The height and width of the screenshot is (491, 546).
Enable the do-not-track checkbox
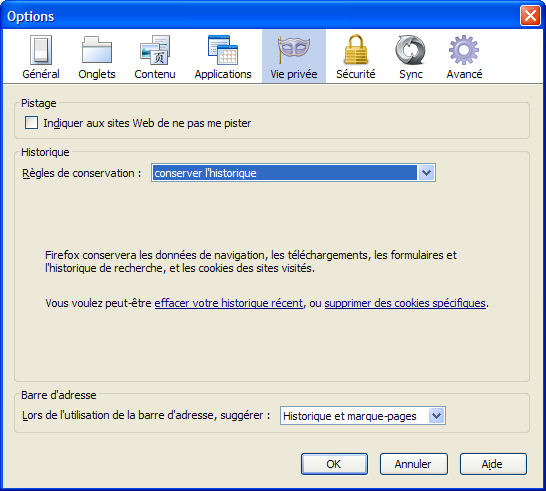point(31,123)
